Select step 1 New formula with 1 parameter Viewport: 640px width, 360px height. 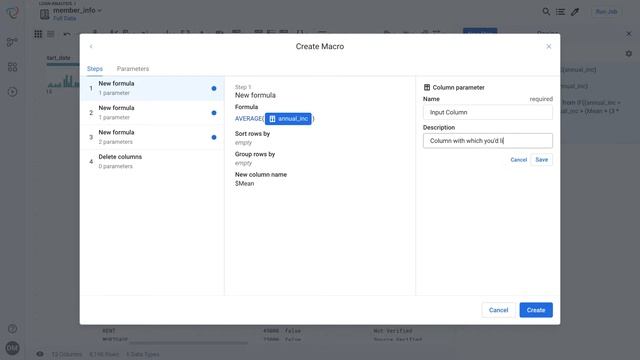tap(152, 88)
